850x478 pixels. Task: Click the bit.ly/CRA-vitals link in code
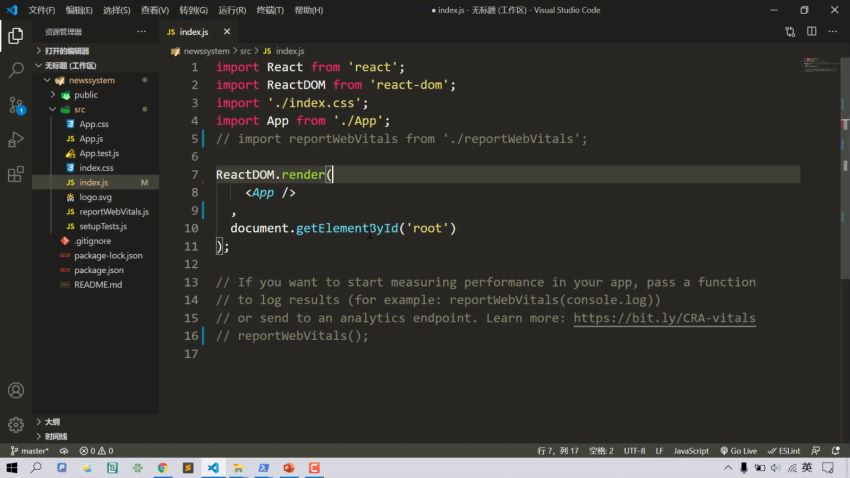point(664,318)
